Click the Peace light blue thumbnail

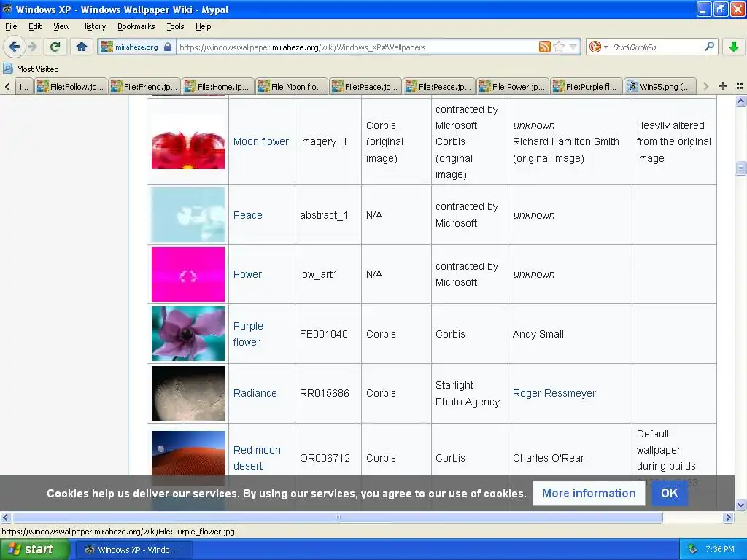[x=188, y=215]
